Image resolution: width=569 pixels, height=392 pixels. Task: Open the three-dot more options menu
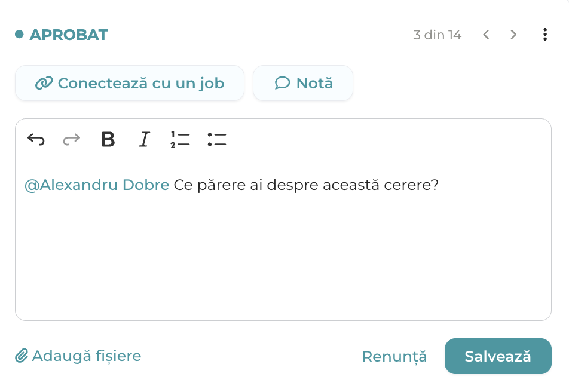point(545,35)
